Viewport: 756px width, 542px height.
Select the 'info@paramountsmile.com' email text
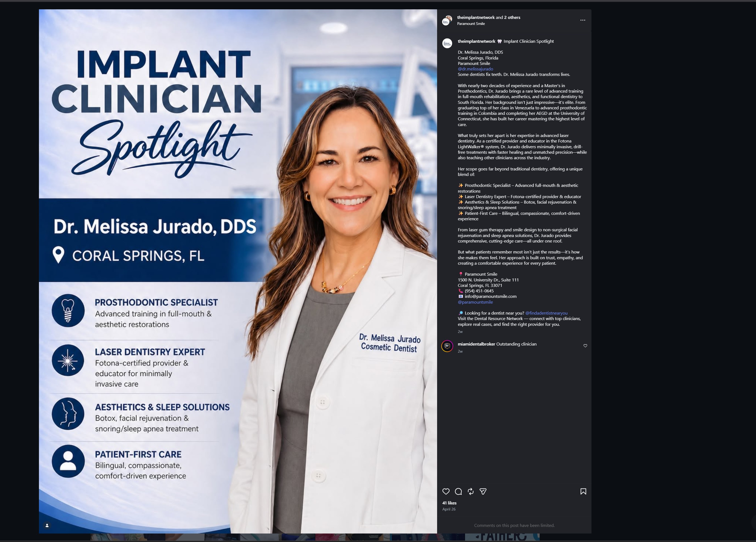(490, 296)
